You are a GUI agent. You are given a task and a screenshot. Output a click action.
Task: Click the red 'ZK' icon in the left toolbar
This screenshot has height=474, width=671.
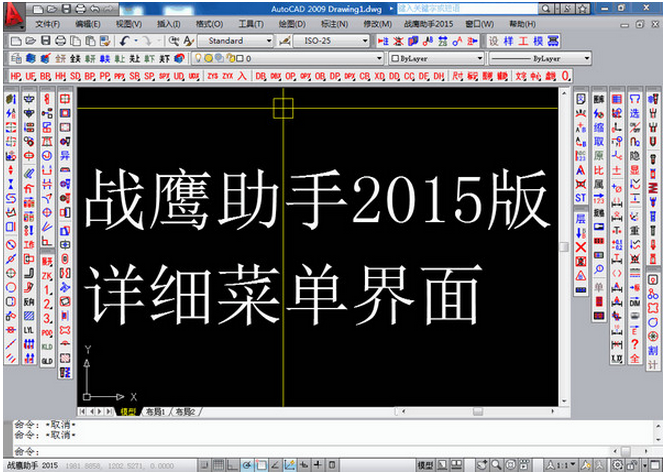pos(47,276)
